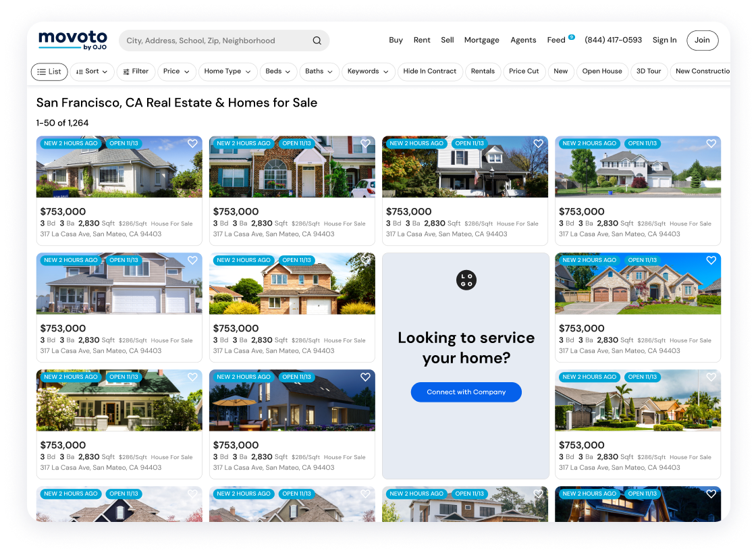Favorite the brick house with white car listing
The width and height of the screenshot is (756, 553).
click(x=365, y=143)
